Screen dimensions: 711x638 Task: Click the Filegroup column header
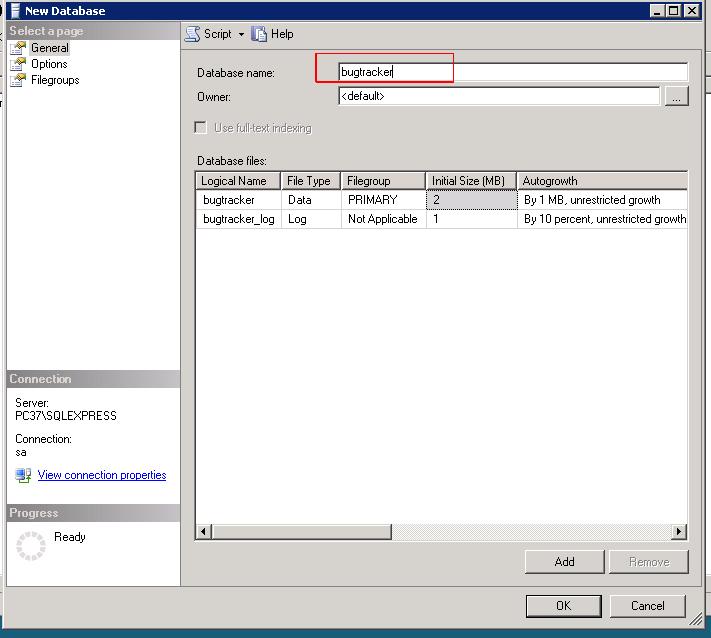tap(383, 181)
